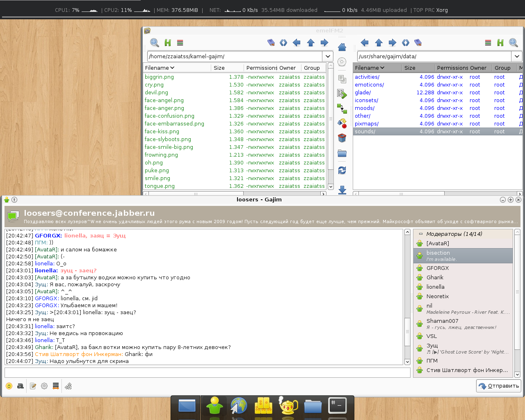Click the find icon in left pane toolbar
The image size is (525, 420).
coord(154,43)
